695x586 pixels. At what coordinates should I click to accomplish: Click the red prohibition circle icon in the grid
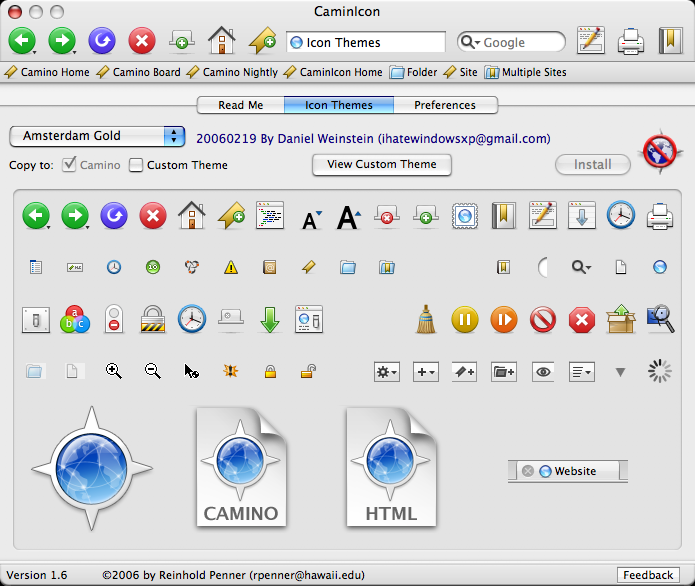pos(543,320)
